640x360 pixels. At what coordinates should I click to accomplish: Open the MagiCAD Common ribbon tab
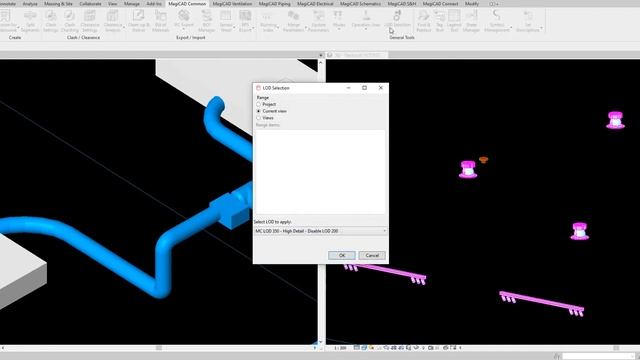tap(187, 4)
